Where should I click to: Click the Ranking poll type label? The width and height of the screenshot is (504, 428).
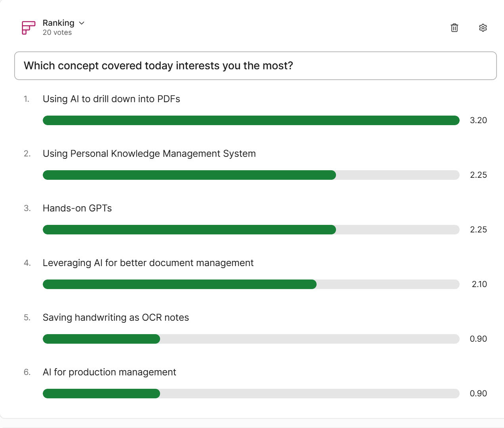pos(58,23)
